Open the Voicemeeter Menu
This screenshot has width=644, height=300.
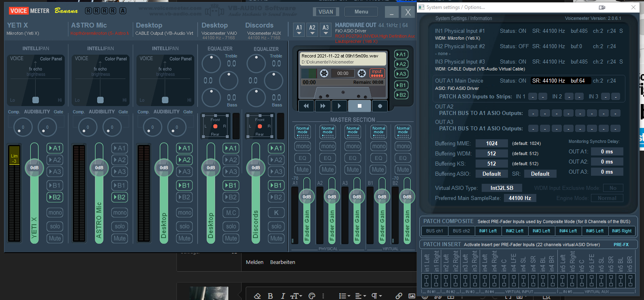pyautogui.click(x=361, y=12)
